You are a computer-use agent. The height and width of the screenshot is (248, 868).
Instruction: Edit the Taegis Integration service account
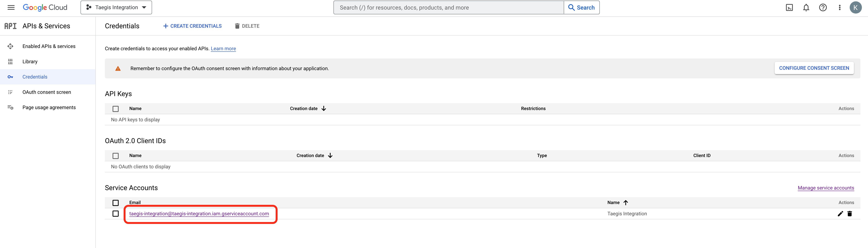[x=840, y=214]
